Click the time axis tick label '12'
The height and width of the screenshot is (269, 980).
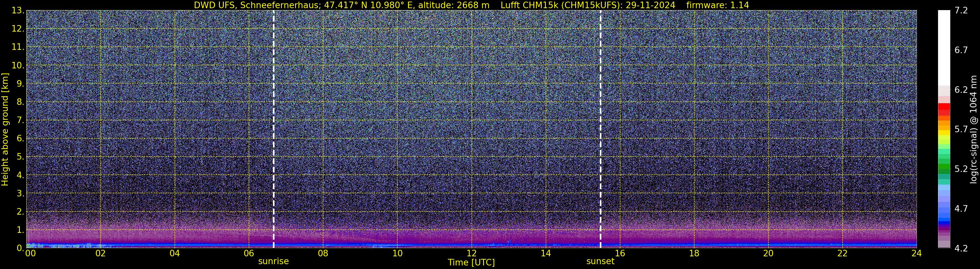[x=471, y=253]
